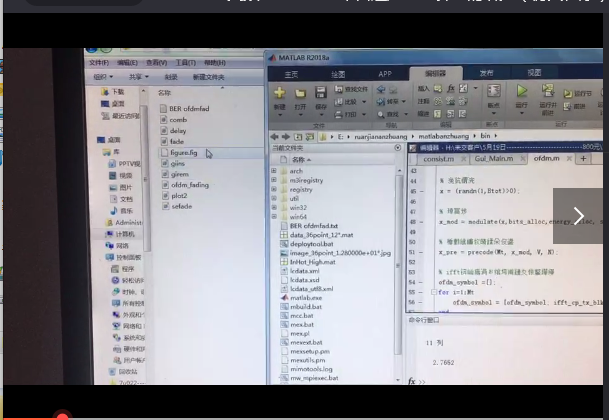Screen dimensions: 609x420
Task: Click the 新建文件夹 button in Explorer
Action: click(209, 77)
